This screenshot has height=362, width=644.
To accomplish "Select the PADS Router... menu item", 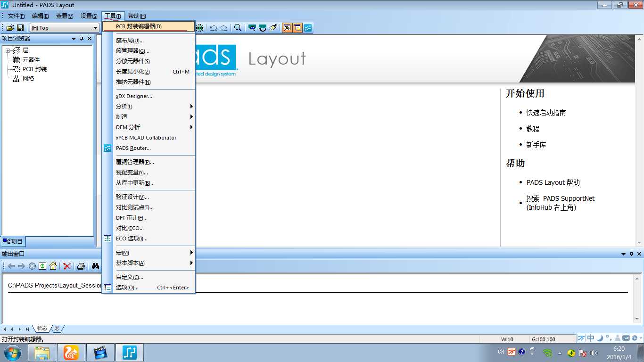I will pyautogui.click(x=149, y=148).
